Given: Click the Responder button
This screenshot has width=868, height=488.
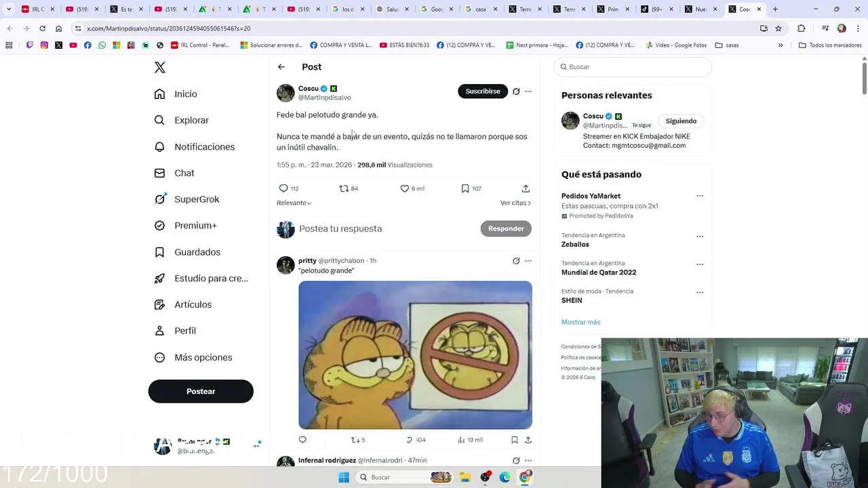Looking at the screenshot, I should [x=506, y=228].
